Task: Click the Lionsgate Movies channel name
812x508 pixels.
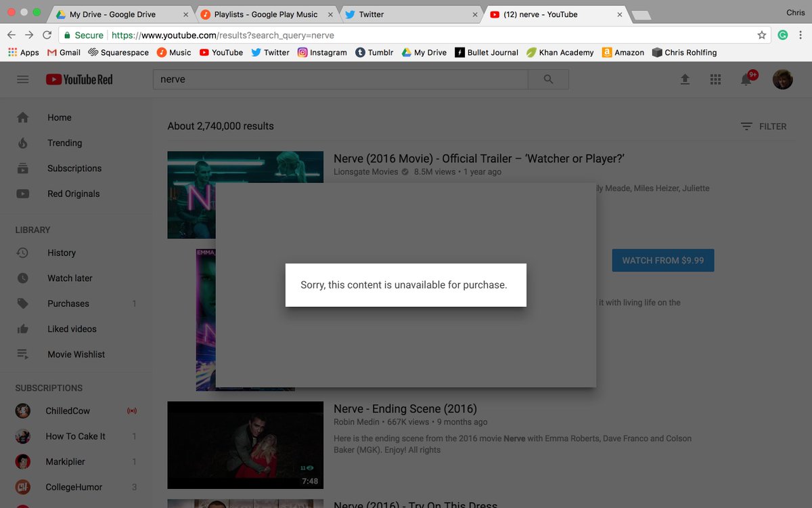Action: [x=366, y=172]
